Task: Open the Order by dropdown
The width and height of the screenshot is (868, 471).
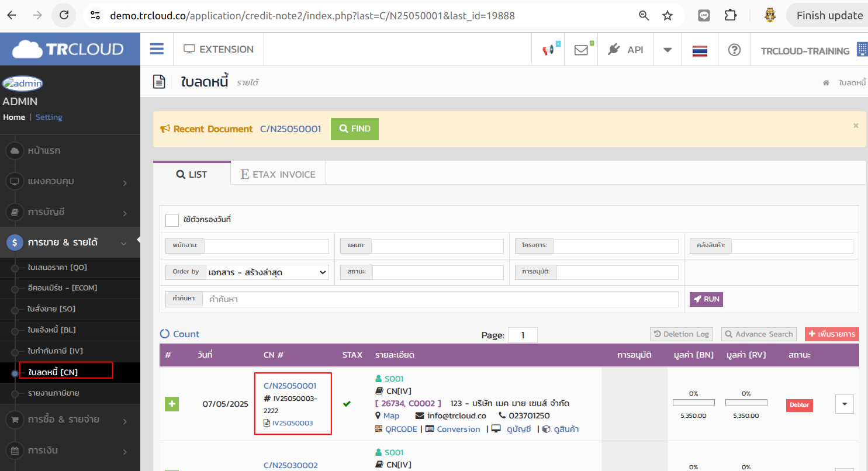Action: [x=267, y=272]
